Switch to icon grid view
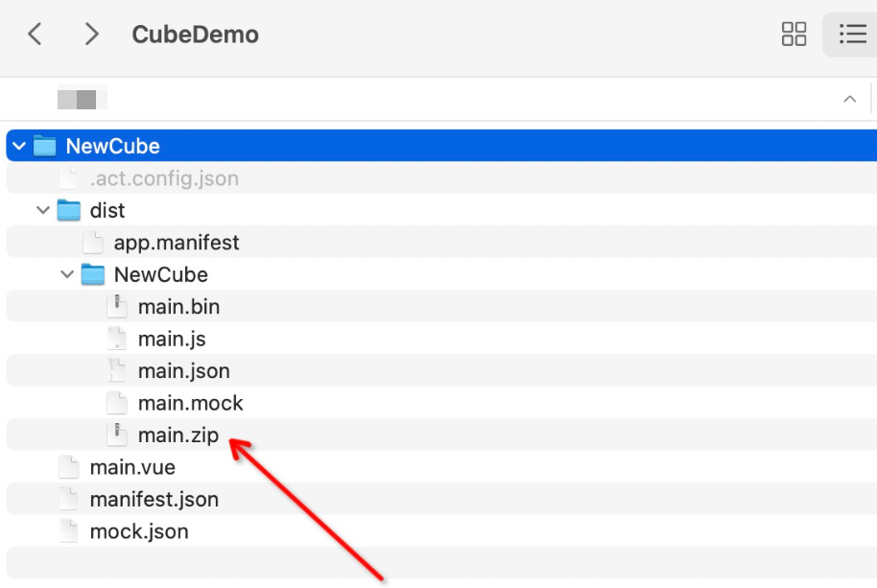Viewport: 877px width, 588px height. tap(794, 35)
